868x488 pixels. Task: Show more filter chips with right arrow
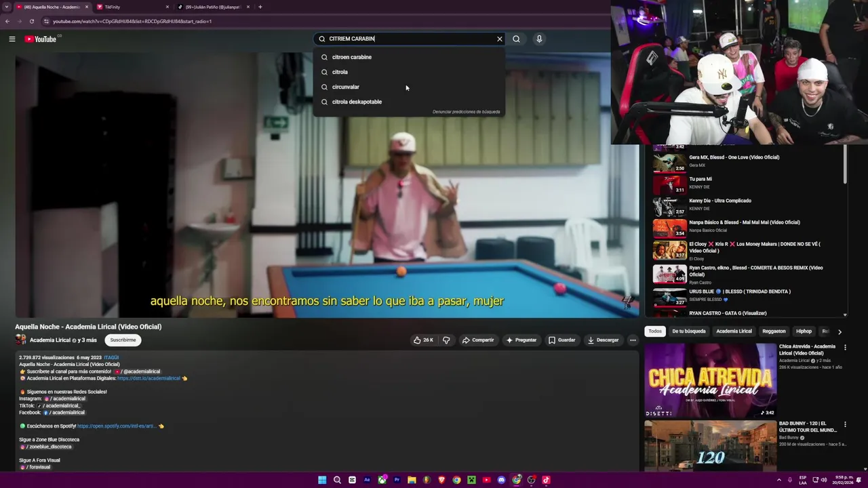840,331
